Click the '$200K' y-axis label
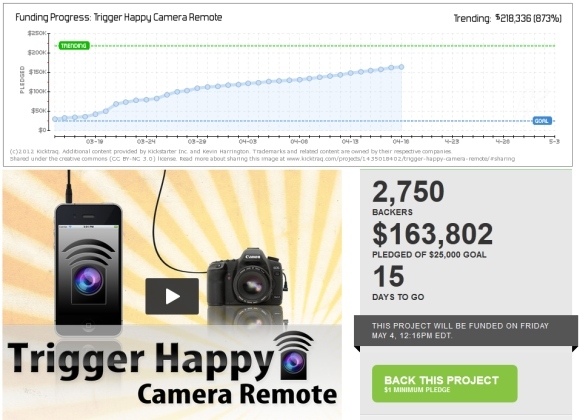 37,53
